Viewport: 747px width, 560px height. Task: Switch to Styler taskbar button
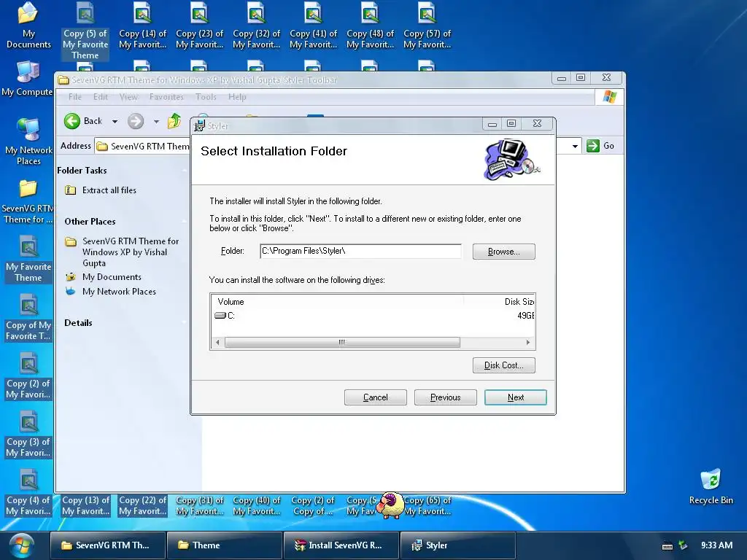(x=458, y=545)
